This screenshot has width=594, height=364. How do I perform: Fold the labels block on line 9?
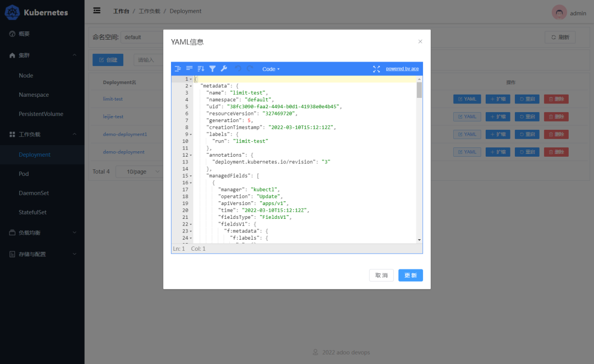(191, 134)
